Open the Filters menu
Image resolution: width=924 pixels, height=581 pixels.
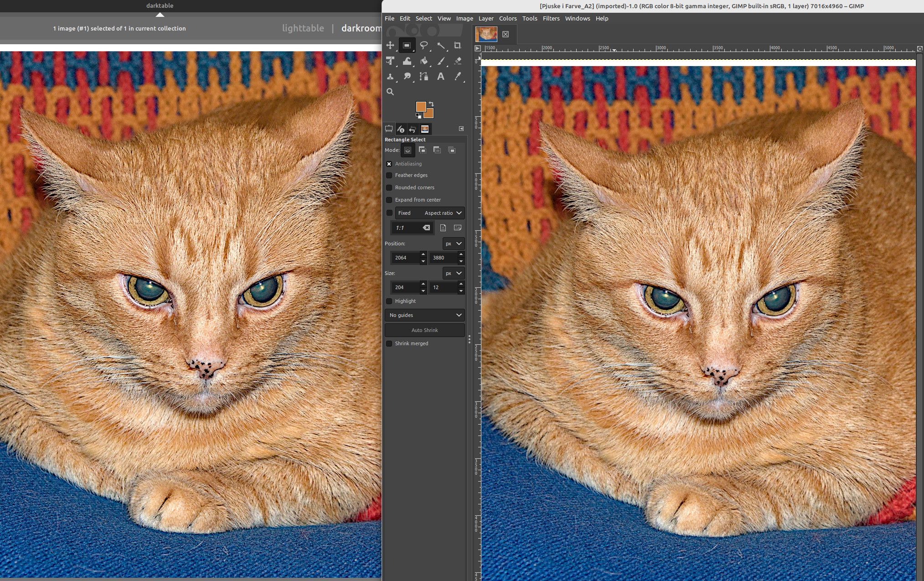tap(551, 18)
